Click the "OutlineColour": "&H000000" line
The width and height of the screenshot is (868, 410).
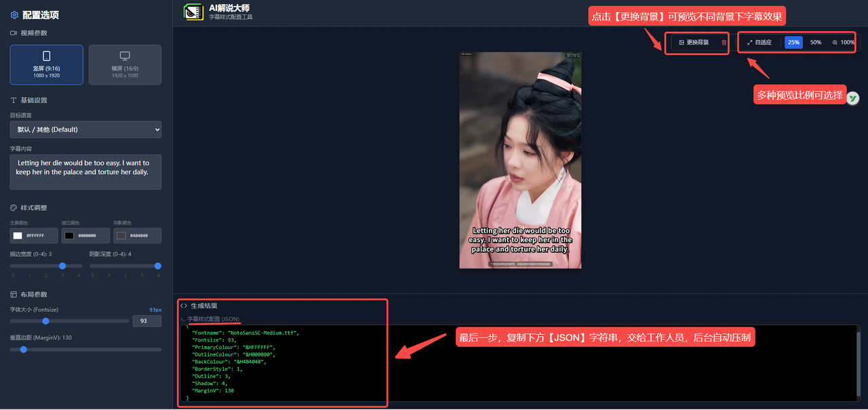(x=234, y=355)
